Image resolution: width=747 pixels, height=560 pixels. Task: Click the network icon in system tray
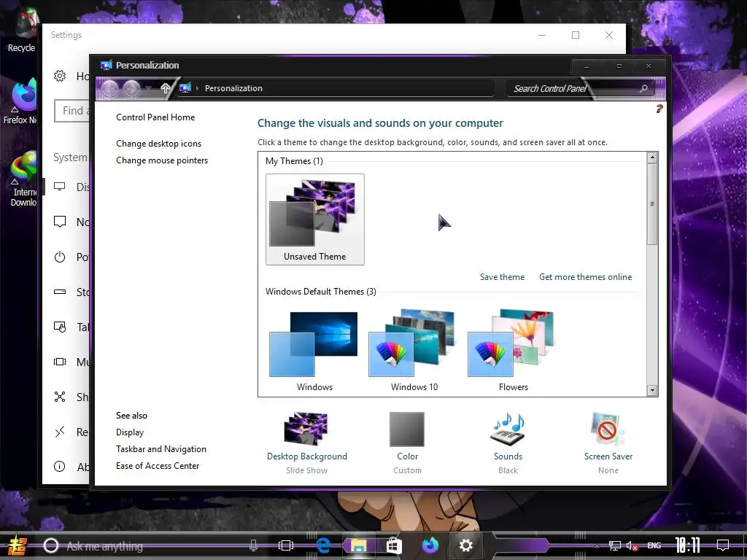(x=614, y=545)
